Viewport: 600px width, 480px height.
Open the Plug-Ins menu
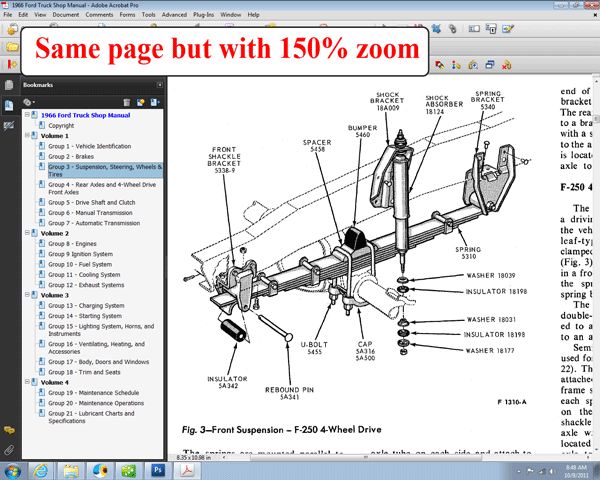(203, 15)
